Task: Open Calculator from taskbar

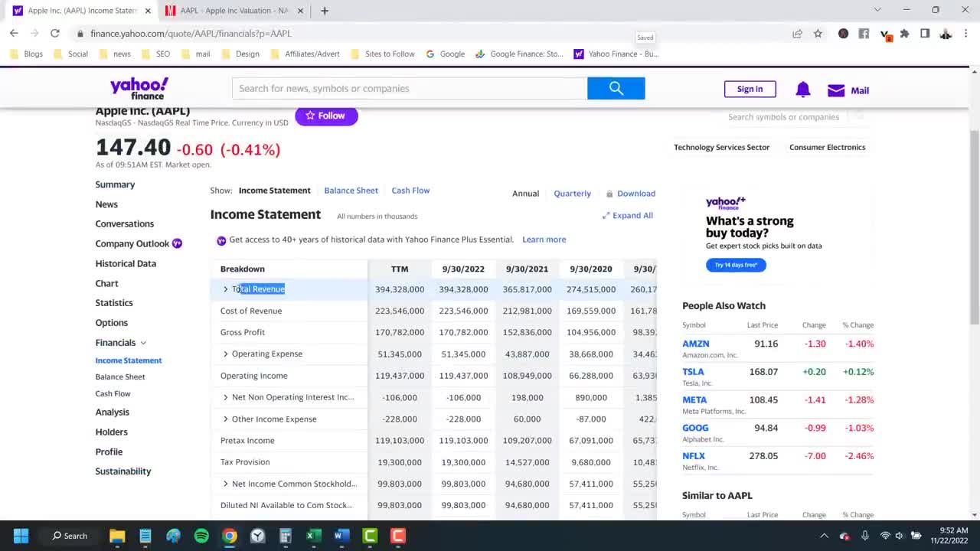Action: click(286, 536)
